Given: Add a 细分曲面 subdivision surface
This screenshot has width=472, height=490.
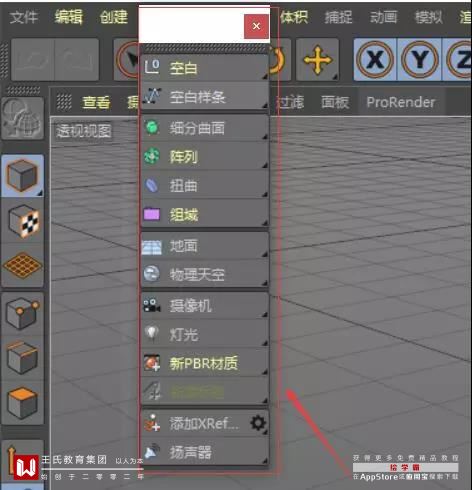Looking at the screenshot, I should (x=205, y=128).
